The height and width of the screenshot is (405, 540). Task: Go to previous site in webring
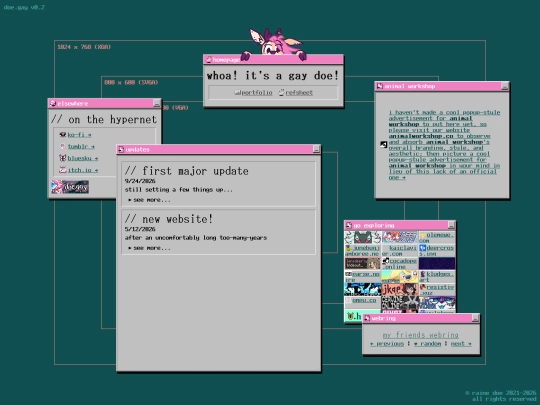(387, 344)
